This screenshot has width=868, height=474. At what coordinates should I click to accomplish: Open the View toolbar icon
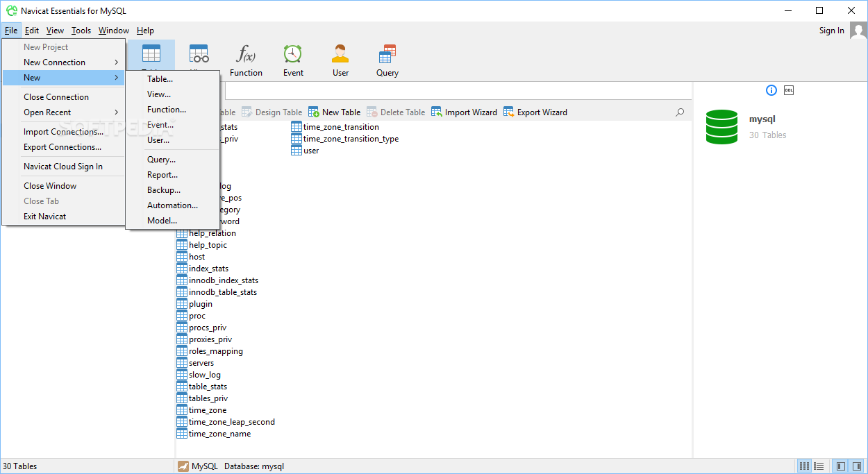[199, 54]
